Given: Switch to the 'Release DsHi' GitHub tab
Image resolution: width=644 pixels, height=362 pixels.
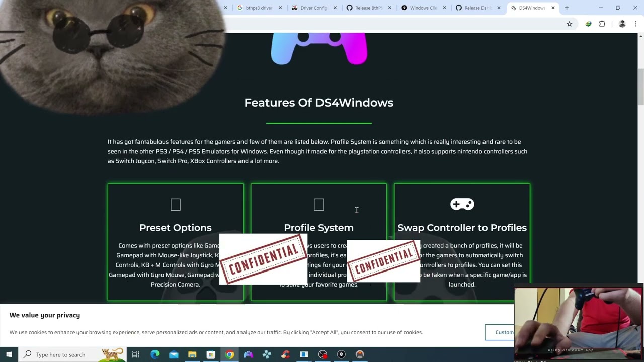Looking at the screenshot, I should tap(477, 8).
